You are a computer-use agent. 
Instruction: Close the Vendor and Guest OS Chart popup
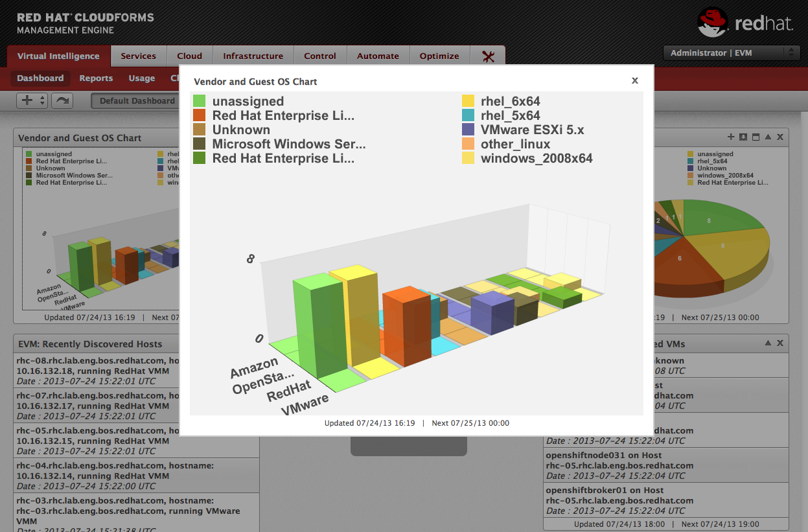coord(635,80)
